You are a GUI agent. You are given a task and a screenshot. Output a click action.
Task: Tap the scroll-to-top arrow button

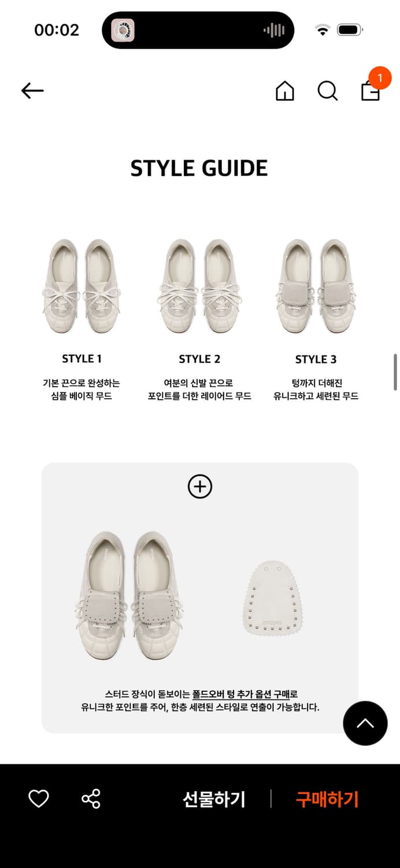click(x=365, y=723)
